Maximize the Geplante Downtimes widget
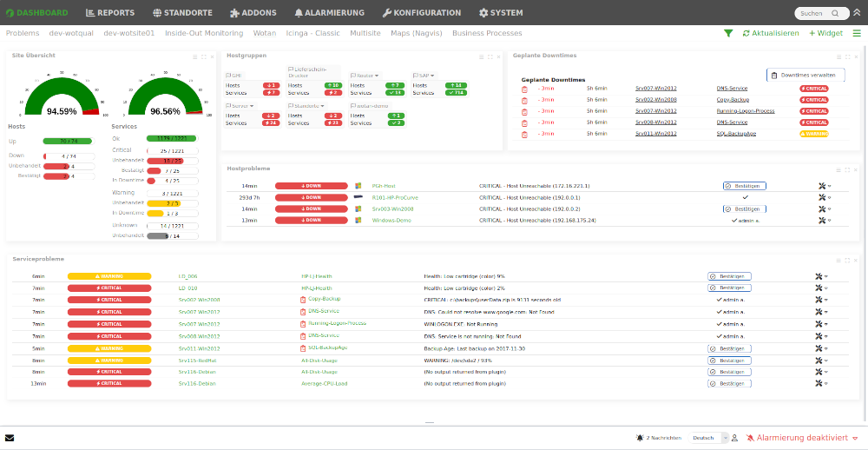Image resolution: width=868 pixels, height=450 pixels. (847, 56)
